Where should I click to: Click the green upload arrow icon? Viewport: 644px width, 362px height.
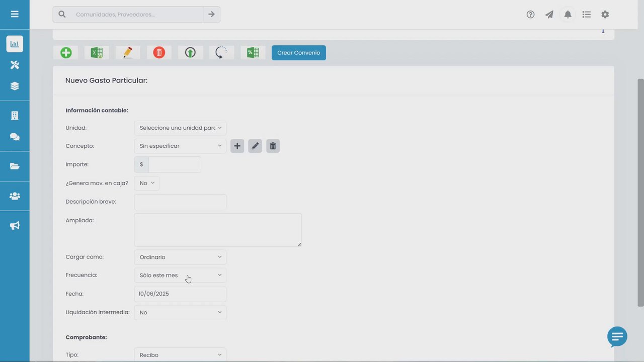tap(190, 53)
